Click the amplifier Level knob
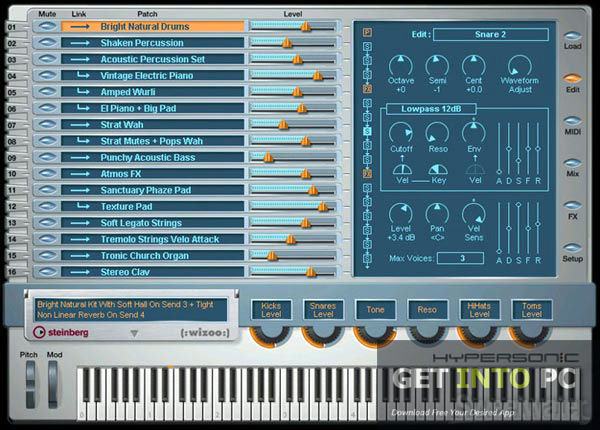Viewport: 600px width, 430px height. [401, 214]
